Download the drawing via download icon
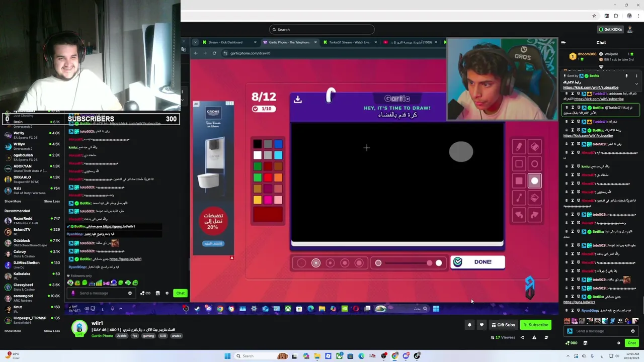Viewport: 644px width, 362px height. point(298,100)
